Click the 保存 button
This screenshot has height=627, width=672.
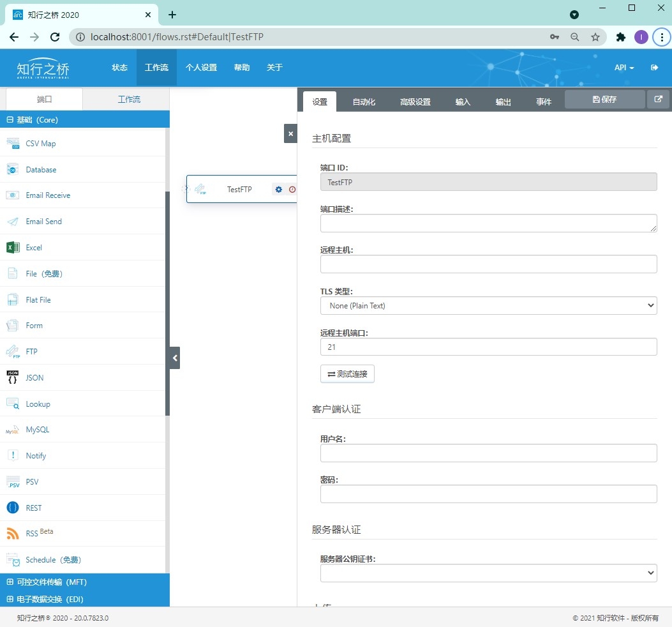604,99
